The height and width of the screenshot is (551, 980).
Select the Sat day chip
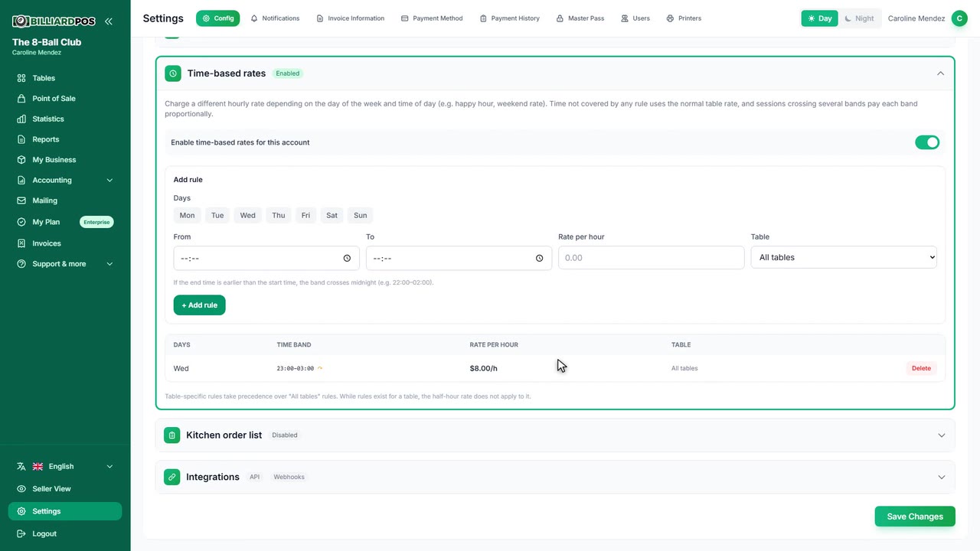[x=332, y=215]
